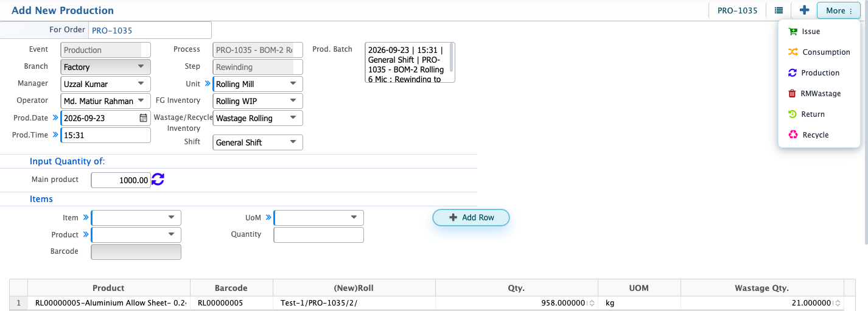Click the refresh icon beside Main product quantity
Image resolution: width=868 pixels, height=311 pixels.
158,180
